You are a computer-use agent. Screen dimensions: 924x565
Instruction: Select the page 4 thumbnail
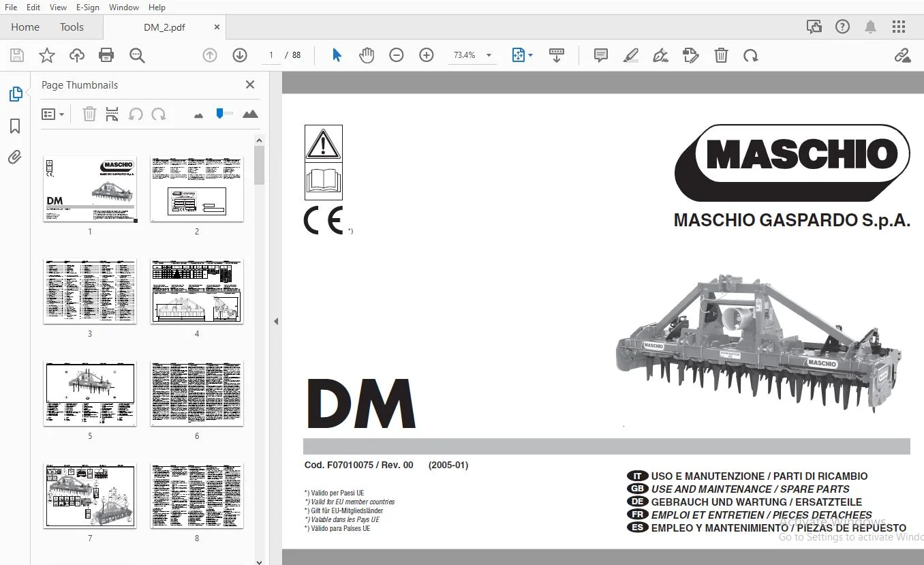(197, 291)
